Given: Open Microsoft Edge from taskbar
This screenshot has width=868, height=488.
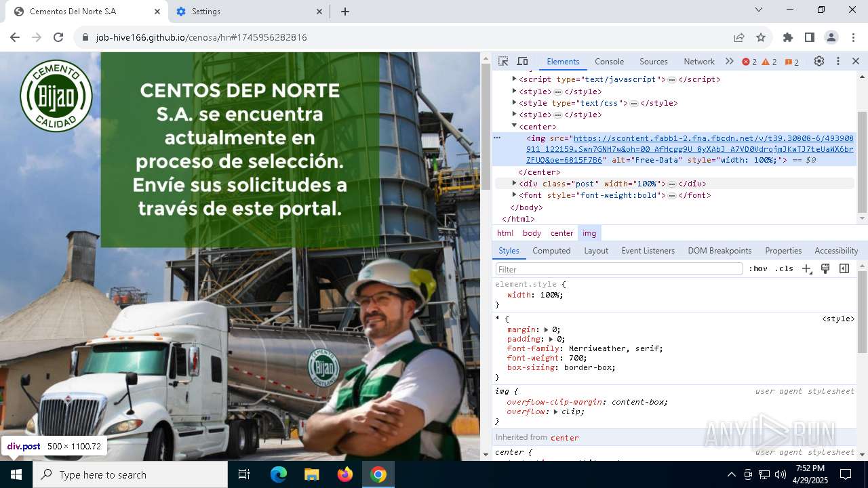Looking at the screenshot, I should click(279, 474).
